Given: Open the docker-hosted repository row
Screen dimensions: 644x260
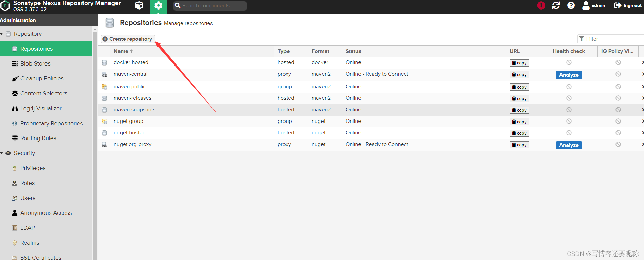Looking at the screenshot, I should [371, 62].
